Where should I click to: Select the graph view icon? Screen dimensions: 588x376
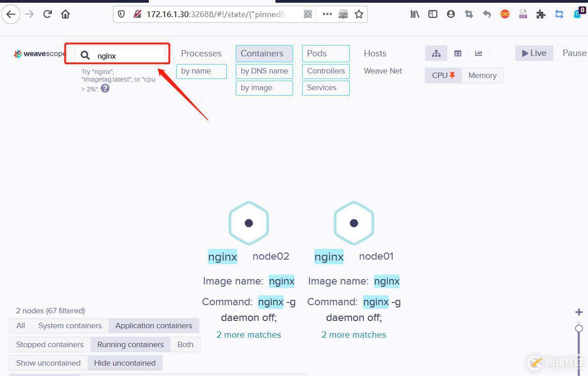tap(436, 53)
